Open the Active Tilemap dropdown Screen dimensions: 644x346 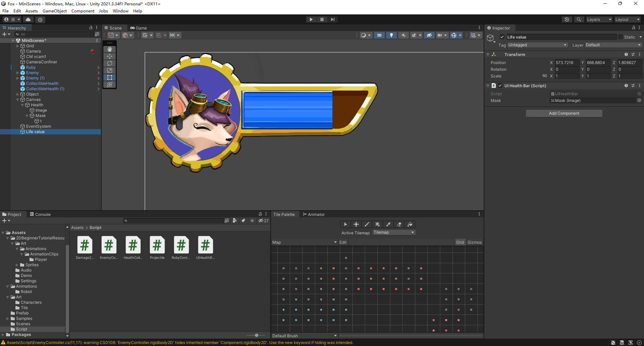(x=394, y=232)
